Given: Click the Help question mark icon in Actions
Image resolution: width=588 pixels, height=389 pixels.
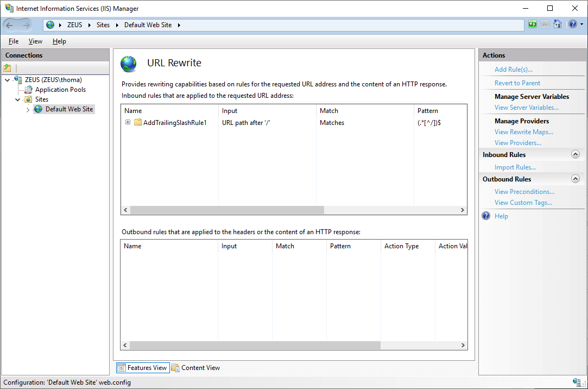Looking at the screenshot, I should click(486, 216).
